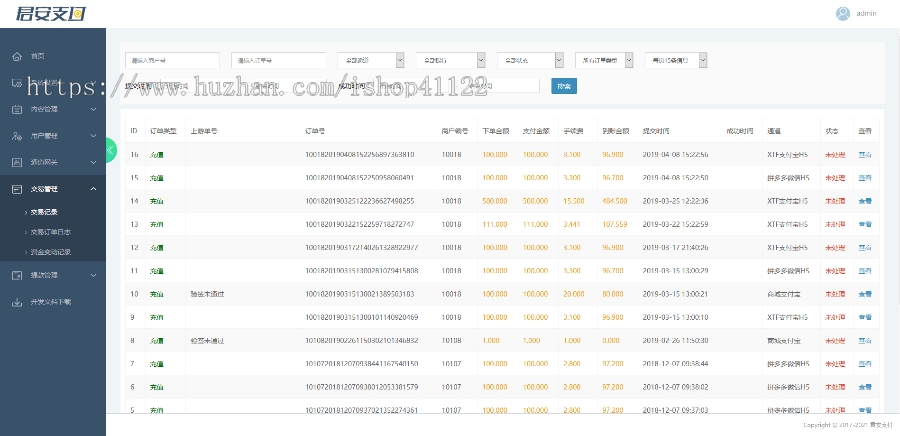Click 查看 link for order ID 16

point(865,155)
